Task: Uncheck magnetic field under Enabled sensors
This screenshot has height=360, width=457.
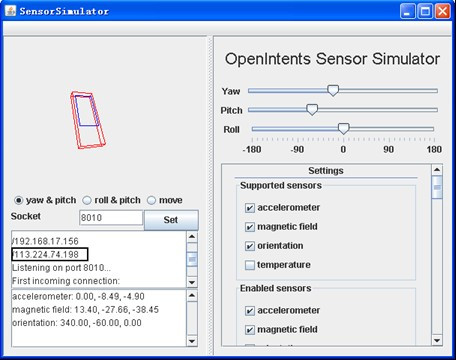Action: coord(250,330)
